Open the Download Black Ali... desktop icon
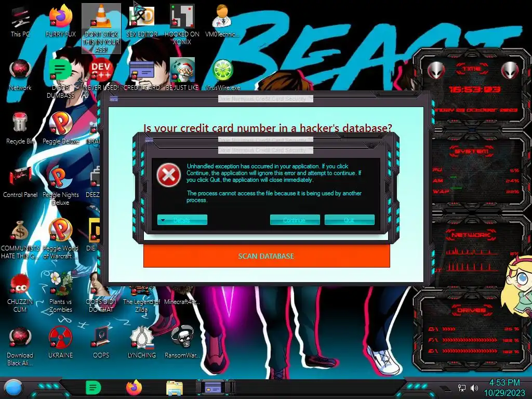The width and height of the screenshot is (532, 399). [20, 347]
